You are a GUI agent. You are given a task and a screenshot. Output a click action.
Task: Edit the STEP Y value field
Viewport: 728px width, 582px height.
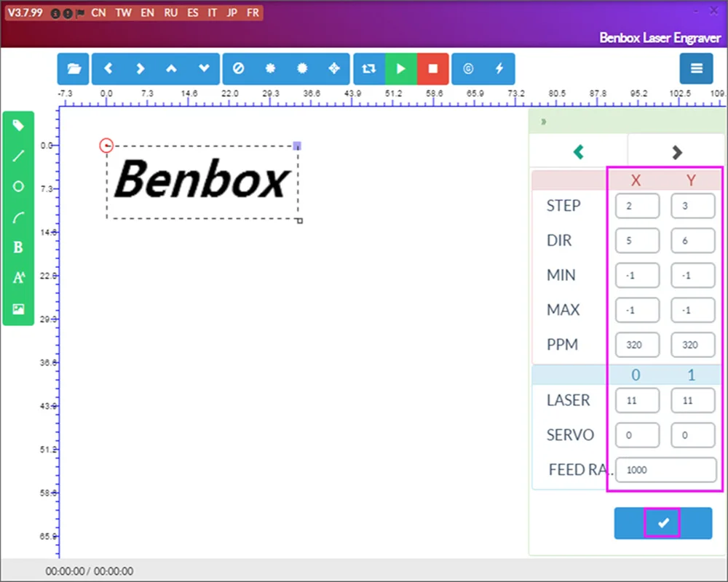click(x=693, y=206)
